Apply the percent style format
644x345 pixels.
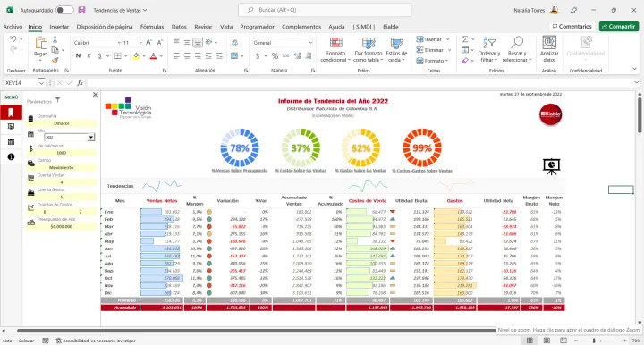tap(275, 55)
